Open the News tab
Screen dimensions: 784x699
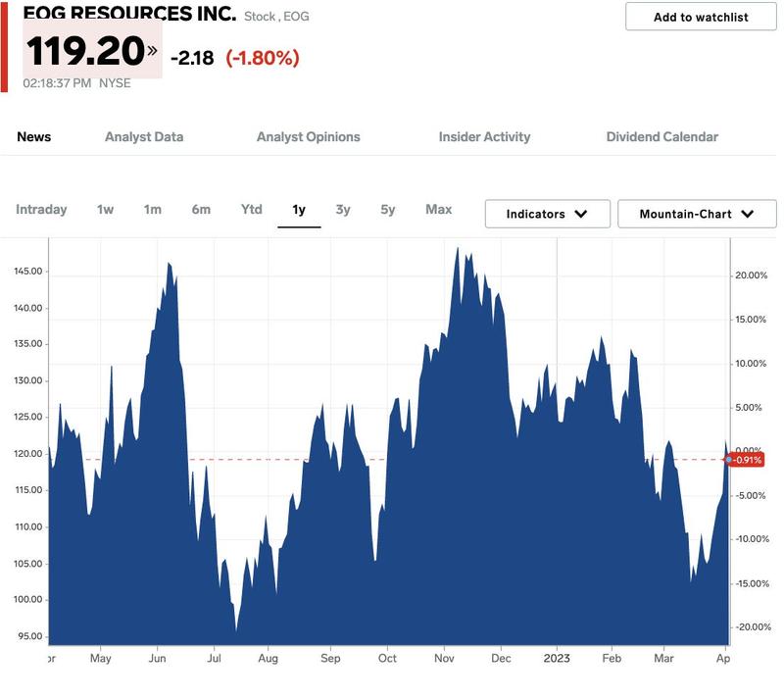34,136
